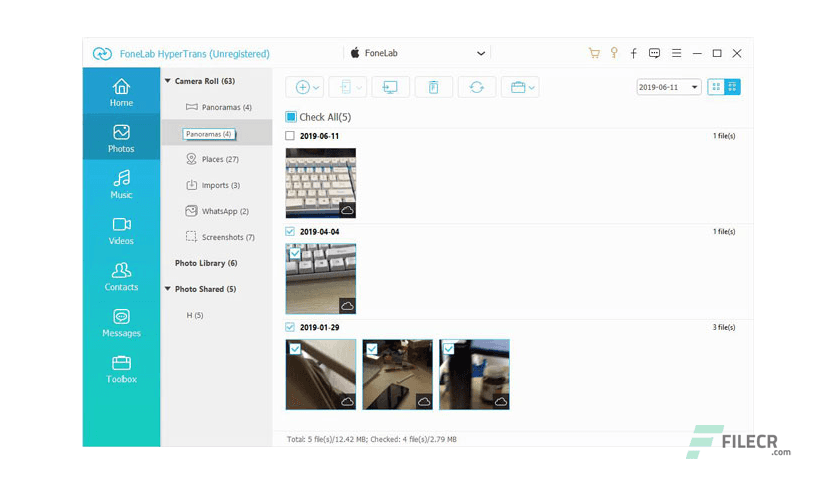
Task: Click cloud icon on 2019-06-11 keyboard photo
Action: click(347, 209)
